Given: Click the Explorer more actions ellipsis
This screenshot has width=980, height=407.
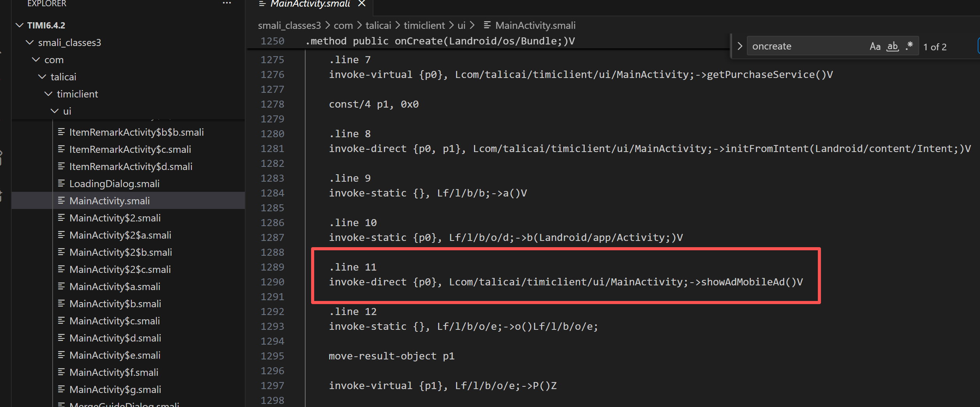Looking at the screenshot, I should [227, 4].
